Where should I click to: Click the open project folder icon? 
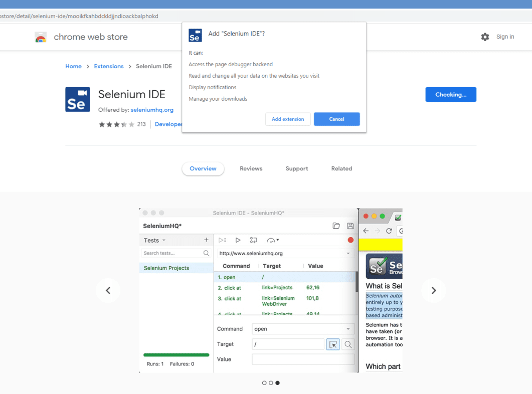(336, 226)
